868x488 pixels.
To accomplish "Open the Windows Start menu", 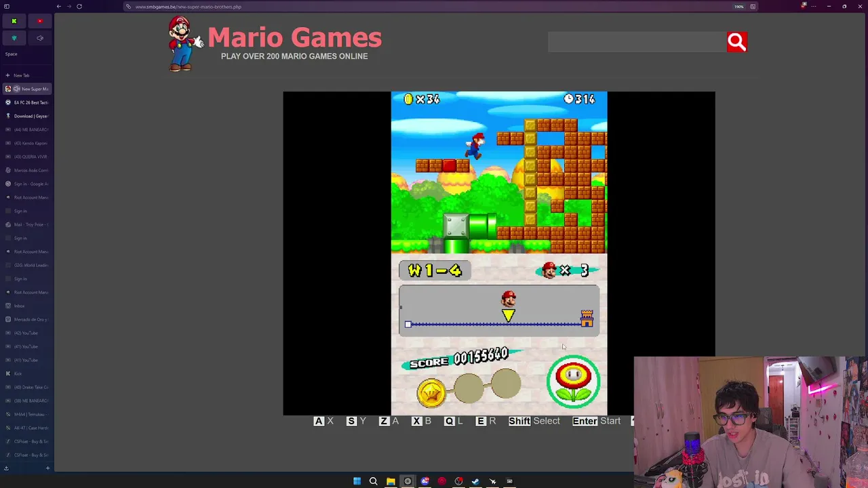I will coord(357,481).
